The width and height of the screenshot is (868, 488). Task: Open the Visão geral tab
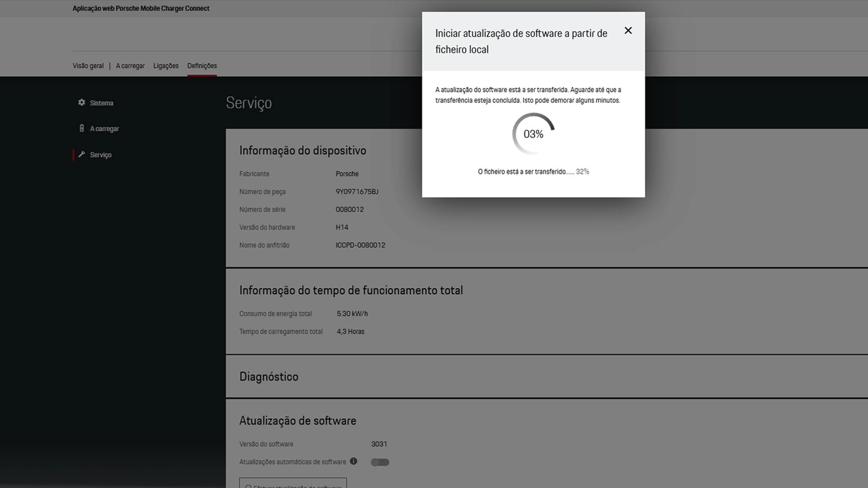click(x=88, y=66)
